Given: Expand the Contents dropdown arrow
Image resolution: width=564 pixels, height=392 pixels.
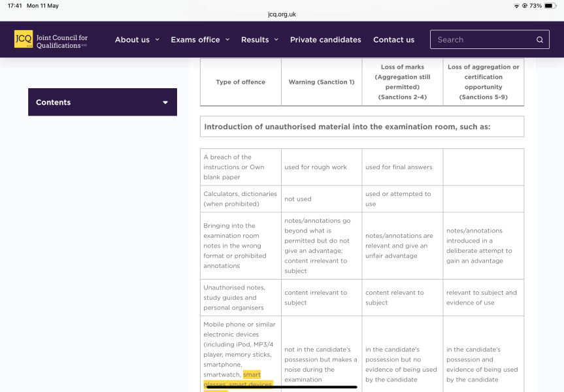Looking at the screenshot, I should click(165, 103).
